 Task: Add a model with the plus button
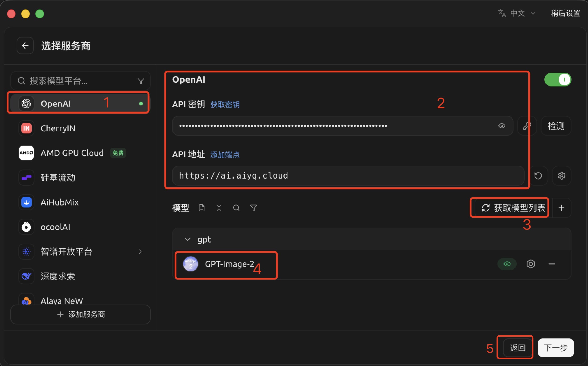[561, 208]
